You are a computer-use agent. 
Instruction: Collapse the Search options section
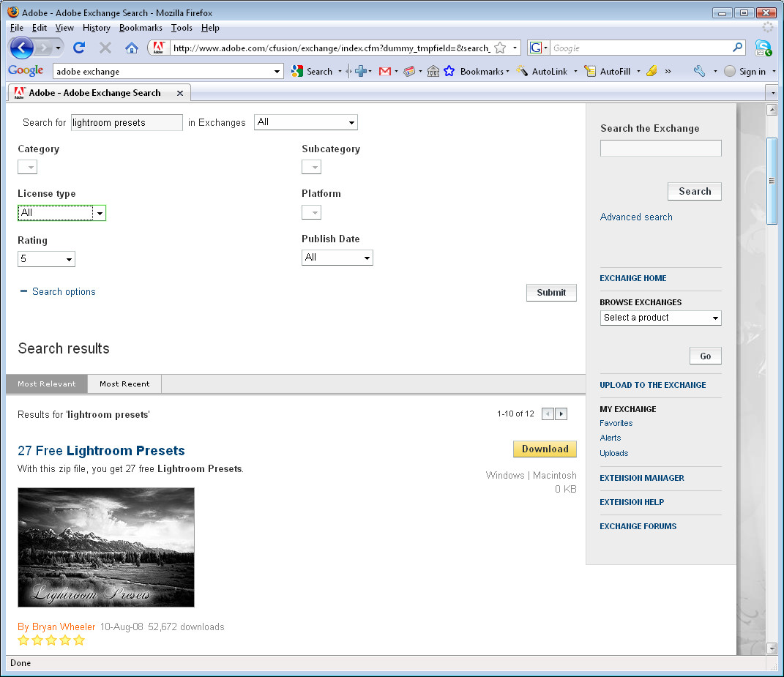click(x=58, y=291)
